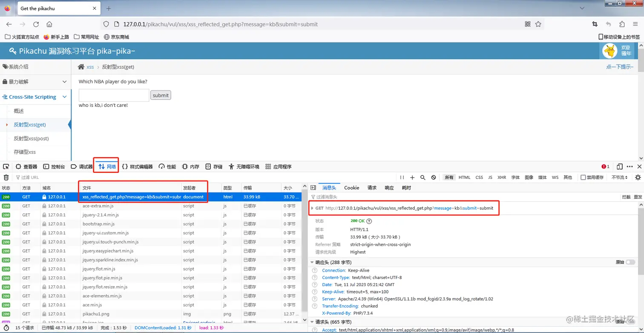Click the home icon in breadcrumb
644x333 pixels.
coord(81,67)
